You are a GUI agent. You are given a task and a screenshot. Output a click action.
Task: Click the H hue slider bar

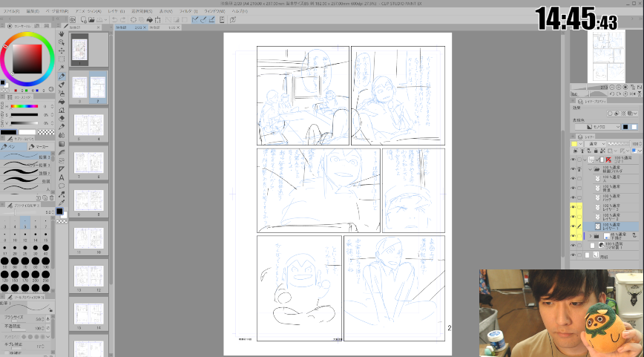click(24, 106)
